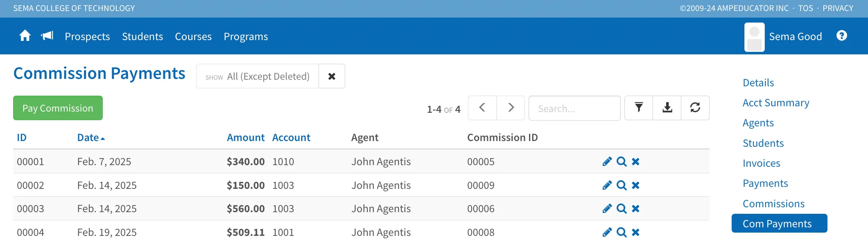Image resolution: width=868 pixels, height=251 pixels.
Task: Refresh the commission payments table
Action: tap(695, 108)
